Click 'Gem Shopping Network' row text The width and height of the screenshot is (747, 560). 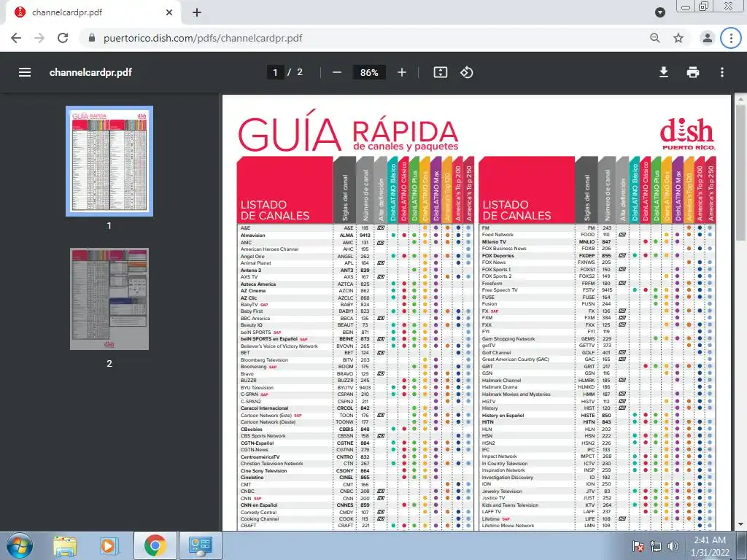(508, 339)
